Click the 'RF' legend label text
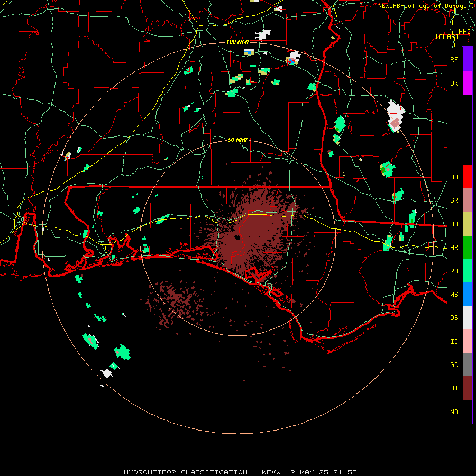Image resolution: width=476 pixels, height=476 pixels. click(x=454, y=59)
